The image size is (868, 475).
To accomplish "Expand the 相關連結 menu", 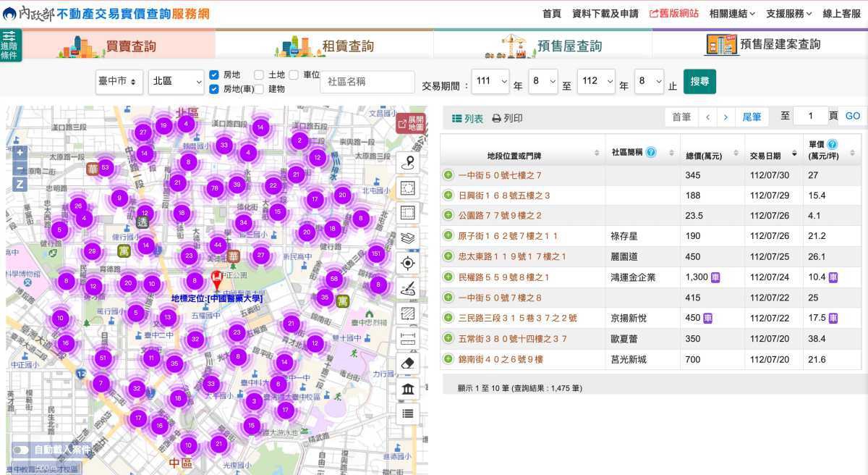I will pyautogui.click(x=732, y=14).
